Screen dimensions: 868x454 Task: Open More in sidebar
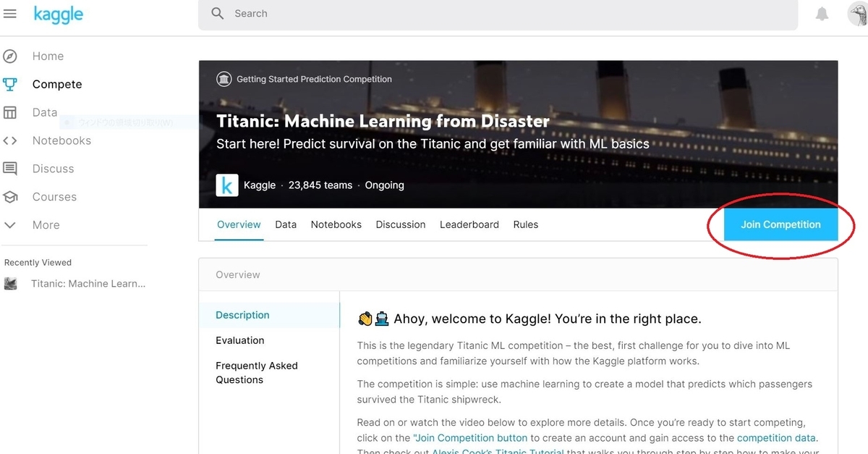(x=46, y=225)
